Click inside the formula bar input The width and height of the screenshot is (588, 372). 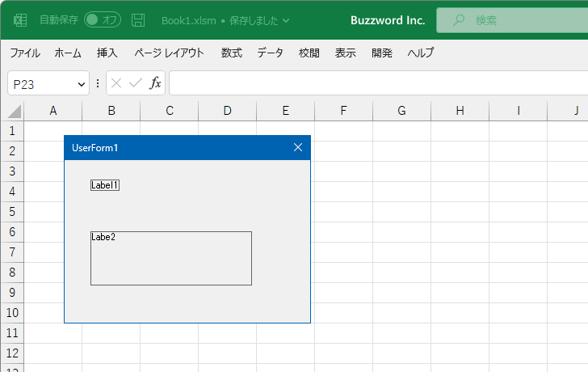coord(372,83)
